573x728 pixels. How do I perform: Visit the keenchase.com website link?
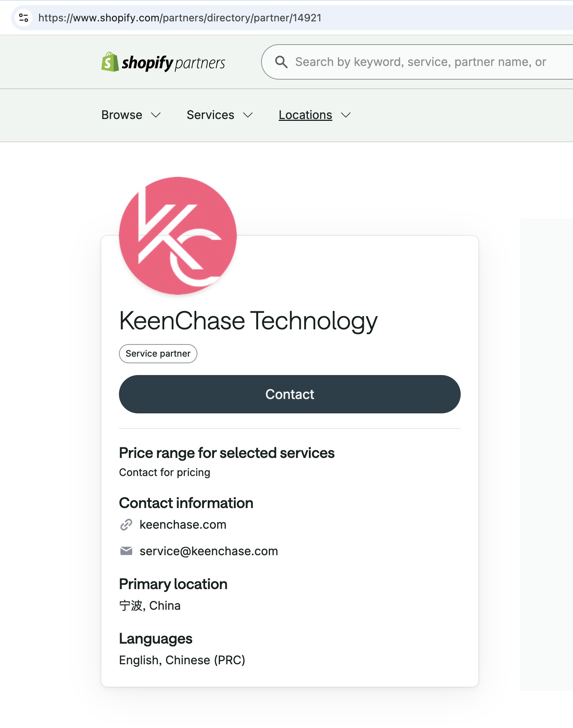(x=183, y=525)
